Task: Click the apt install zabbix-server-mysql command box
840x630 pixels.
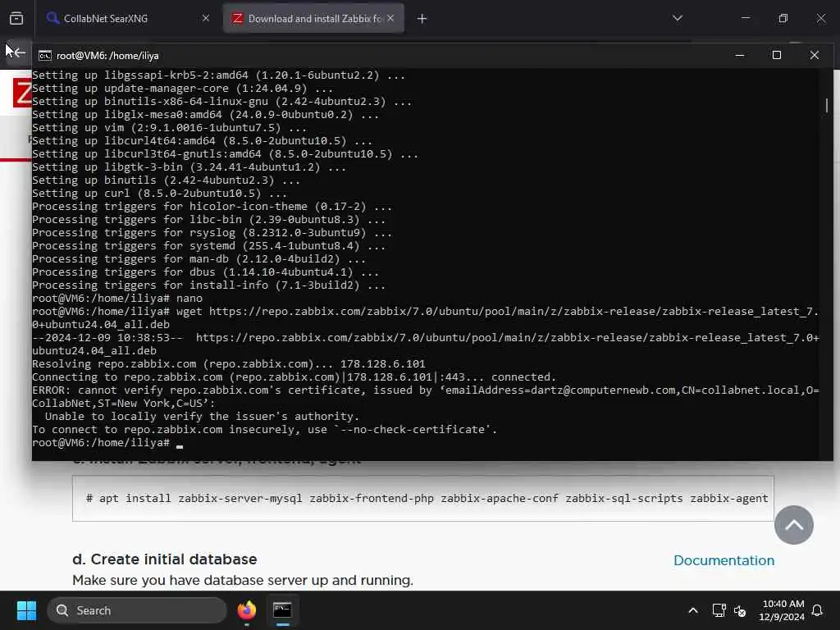Action: pyautogui.click(x=423, y=498)
